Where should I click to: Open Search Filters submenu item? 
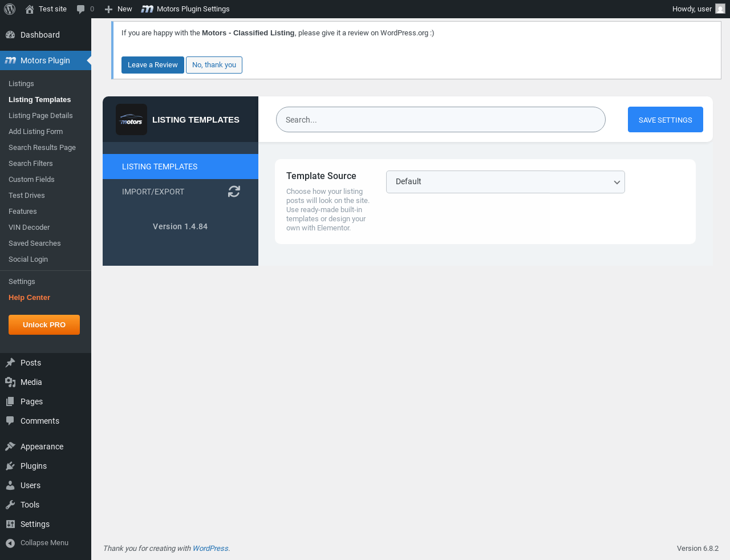tap(31, 164)
